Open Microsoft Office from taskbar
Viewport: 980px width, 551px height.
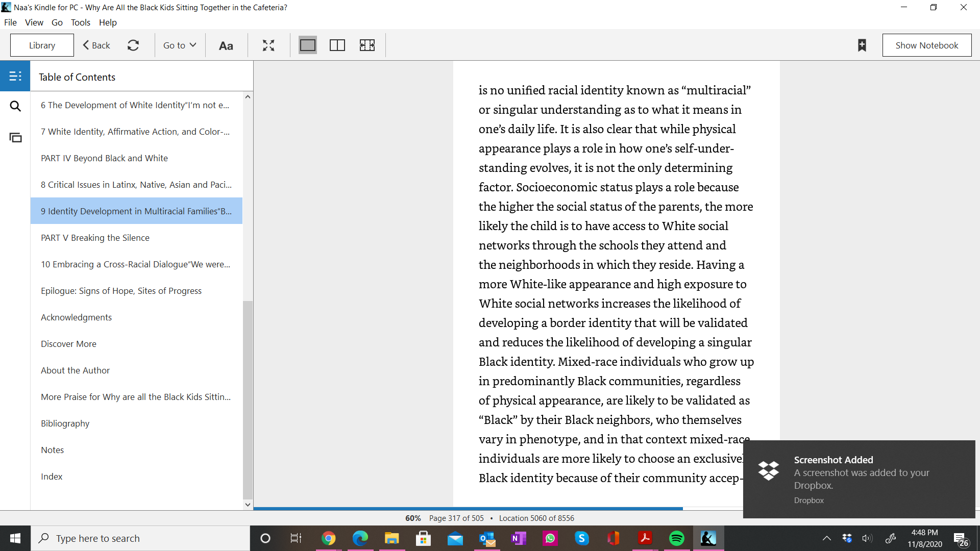614,538
